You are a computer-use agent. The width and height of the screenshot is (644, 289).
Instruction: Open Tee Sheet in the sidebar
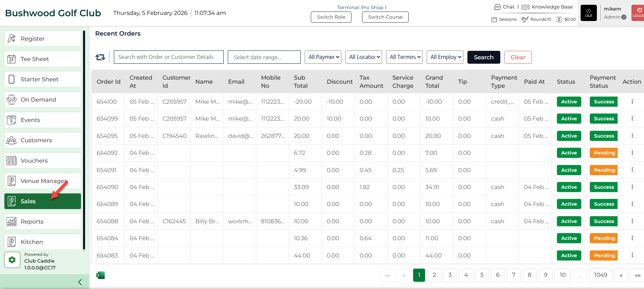coord(43,59)
